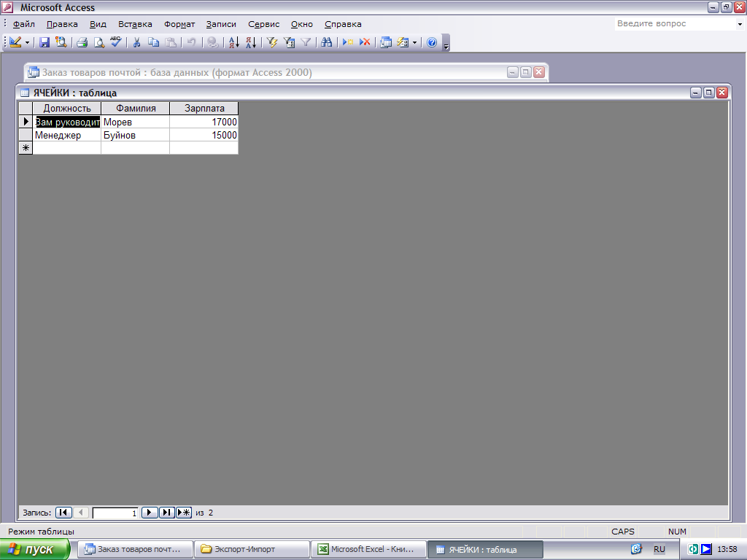The height and width of the screenshot is (560, 747).
Task: Open Toolbar Options at the toolbar end
Action: tap(446, 42)
